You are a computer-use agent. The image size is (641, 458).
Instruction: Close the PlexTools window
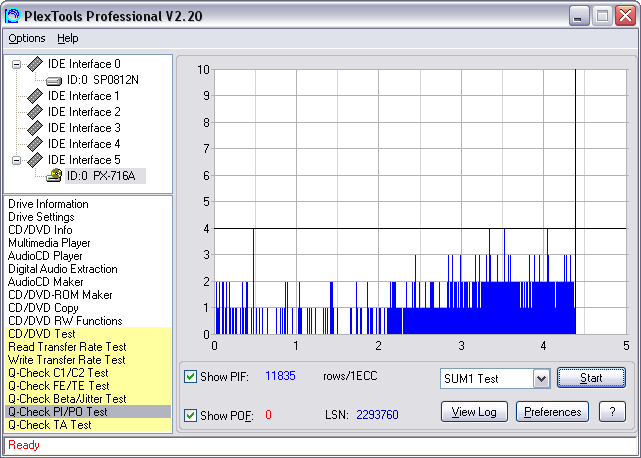(625, 16)
